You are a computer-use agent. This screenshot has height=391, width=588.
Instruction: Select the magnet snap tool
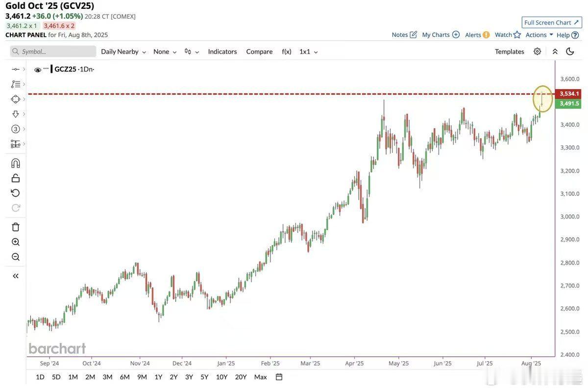point(16,163)
